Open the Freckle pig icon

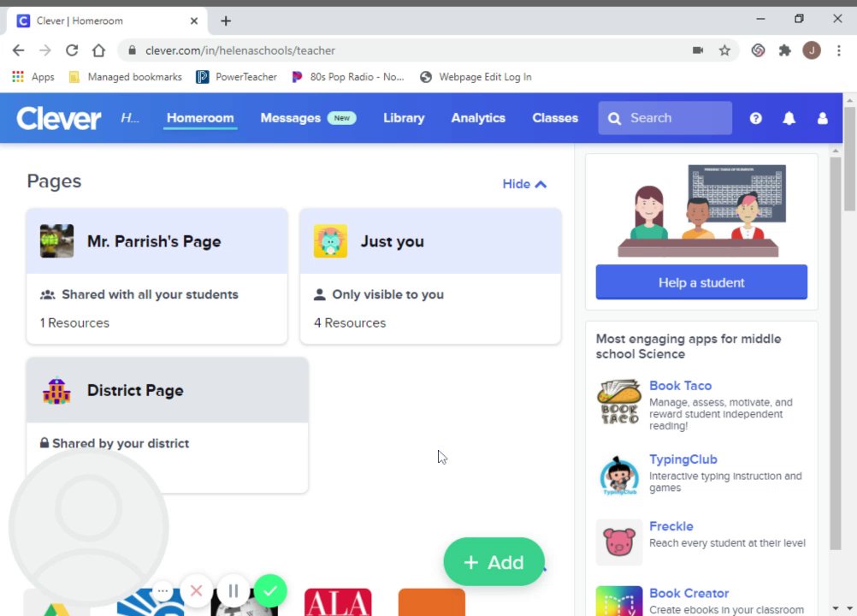[618, 542]
